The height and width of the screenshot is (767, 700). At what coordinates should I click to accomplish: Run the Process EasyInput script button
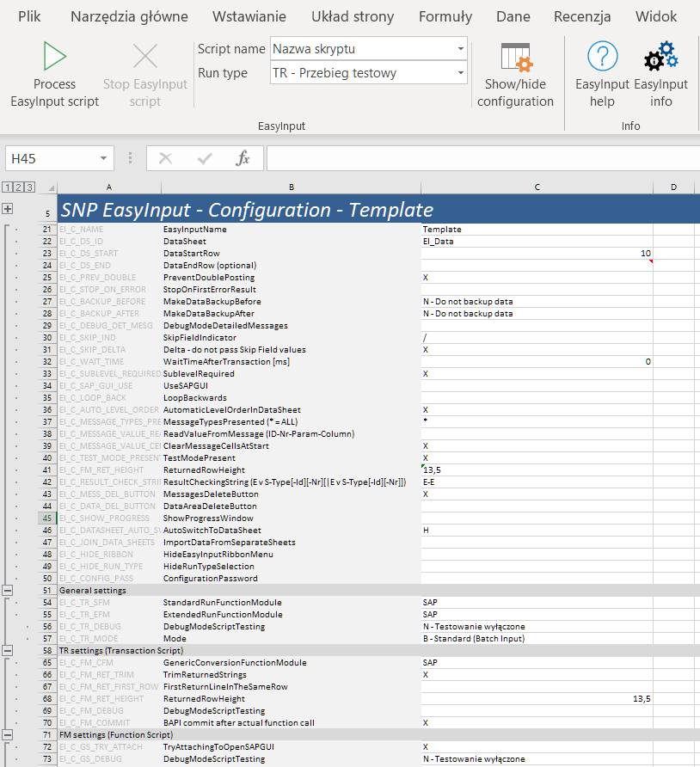[x=54, y=58]
